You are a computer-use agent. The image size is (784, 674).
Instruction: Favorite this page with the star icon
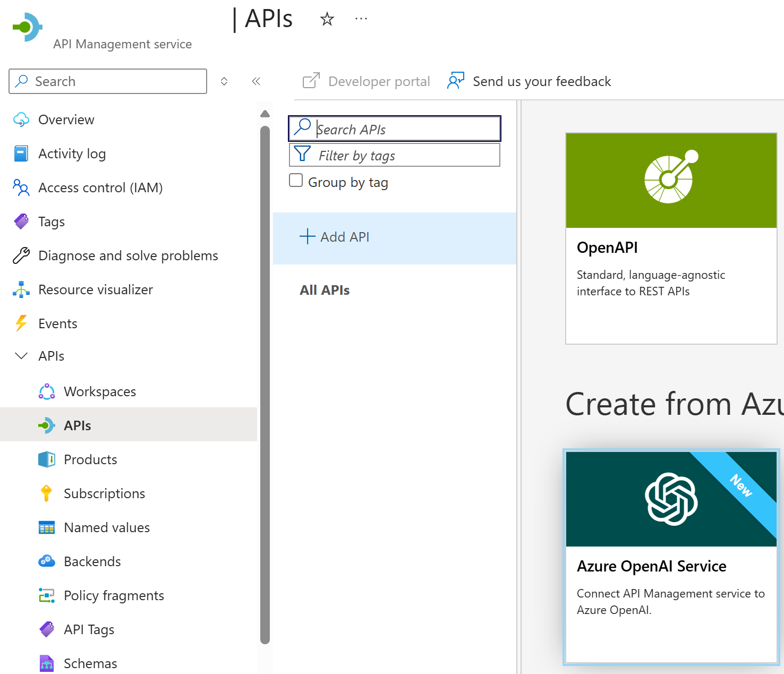(x=327, y=20)
